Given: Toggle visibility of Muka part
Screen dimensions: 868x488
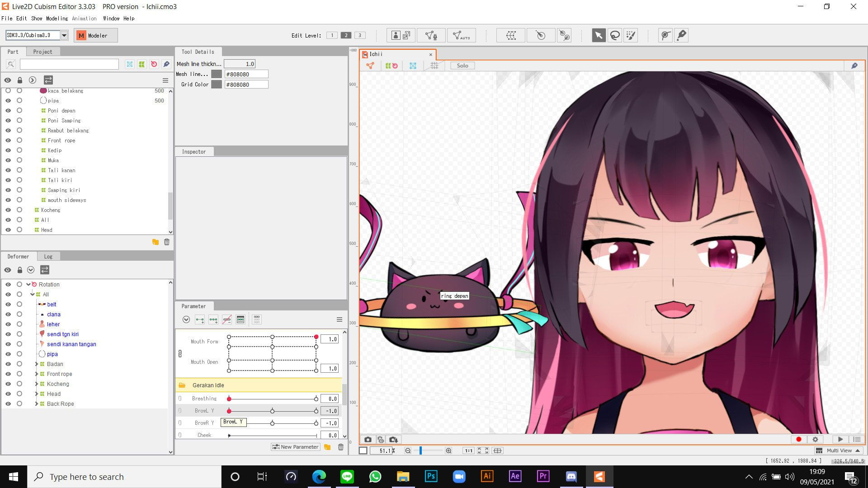Looking at the screenshot, I should pyautogui.click(x=8, y=160).
